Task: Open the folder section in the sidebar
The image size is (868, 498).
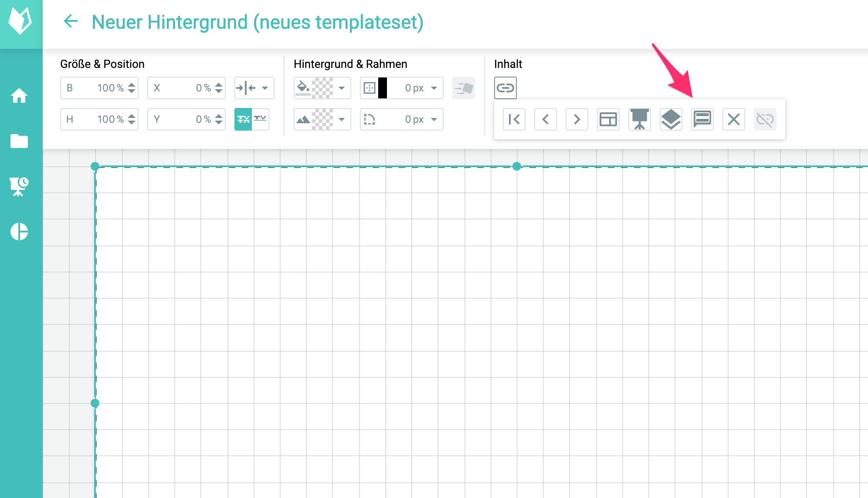Action: click(x=19, y=141)
